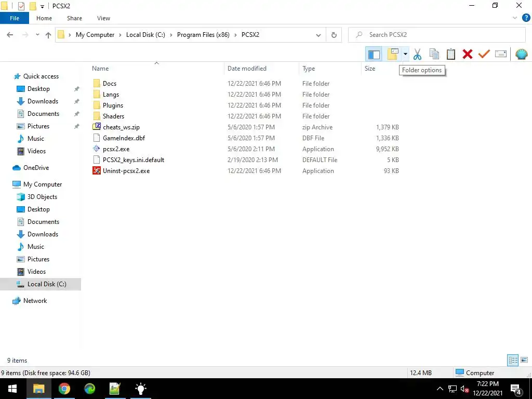532x399 pixels.
Task: Open the Windows Start menu
Action: tap(12, 389)
